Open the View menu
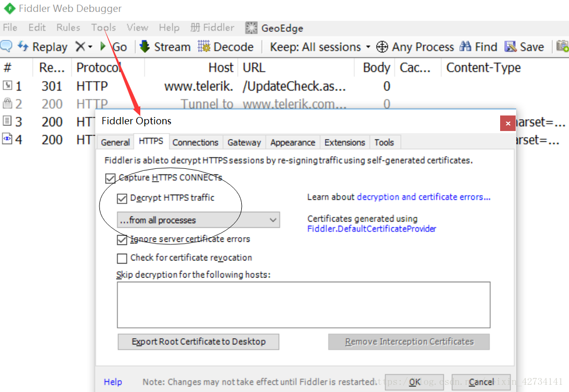 point(138,27)
